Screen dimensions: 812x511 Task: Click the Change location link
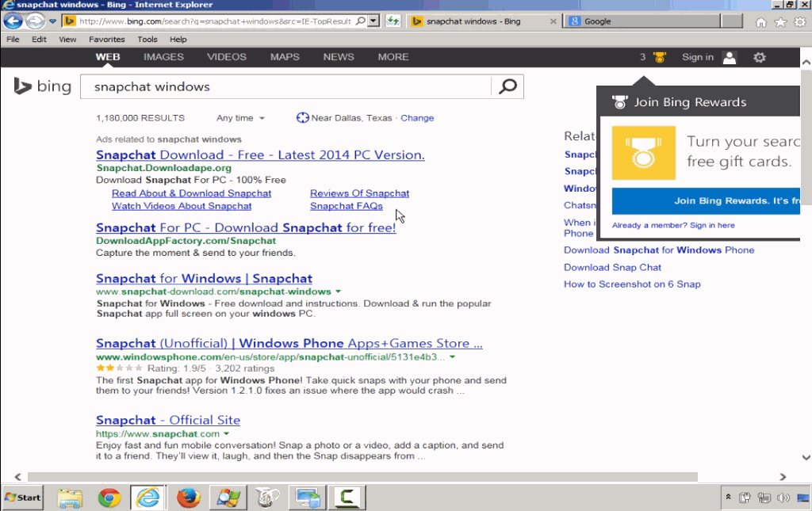417,118
